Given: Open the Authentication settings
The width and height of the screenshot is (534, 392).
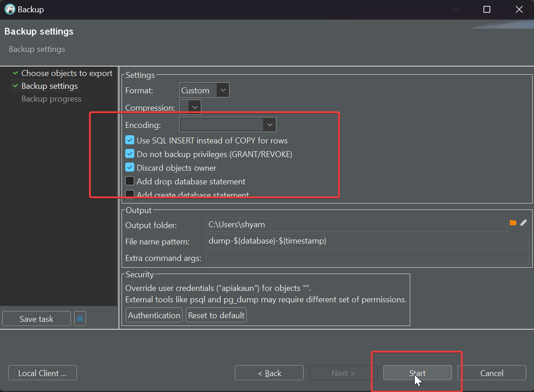Looking at the screenshot, I should pyautogui.click(x=154, y=315).
